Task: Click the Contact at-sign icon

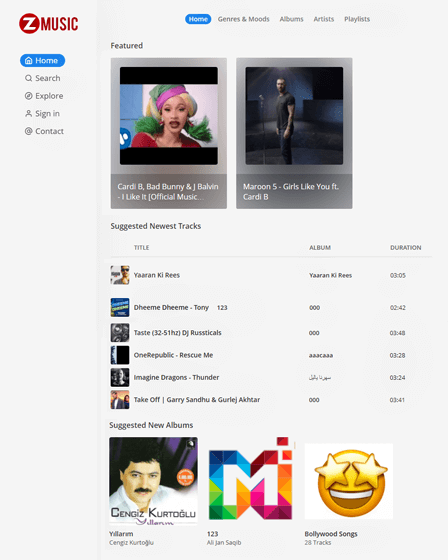Action: click(x=29, y=131)
